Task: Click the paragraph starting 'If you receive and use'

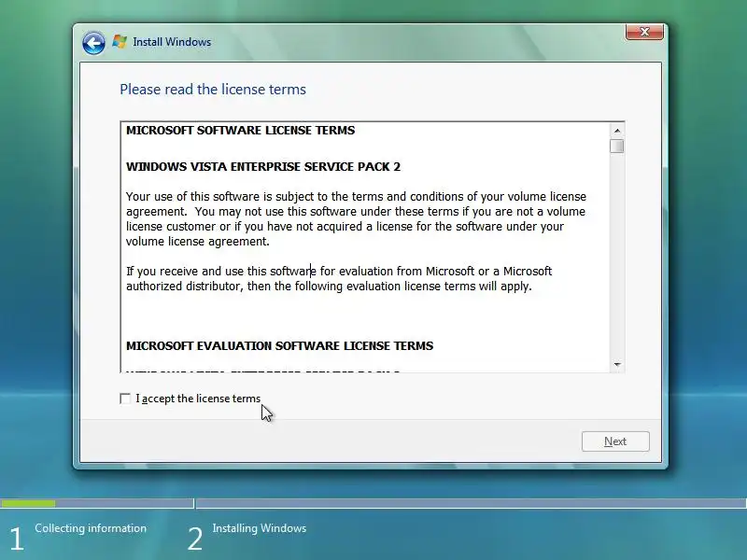Action: pyautogui.click(x=339, y=278)
